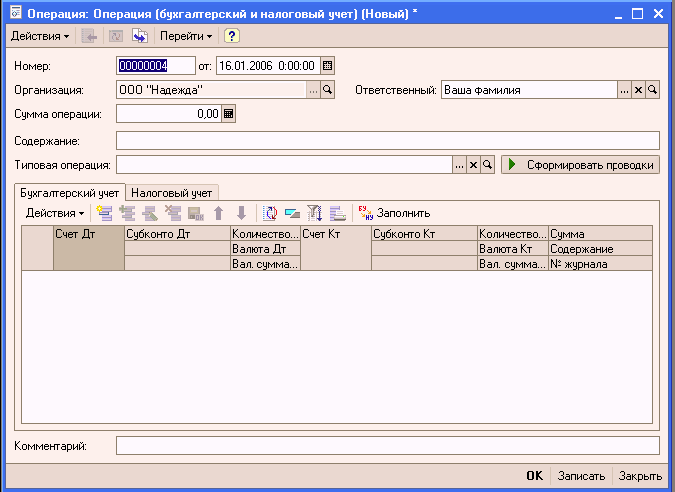Click the help question mark icon
The image size is (675, 492).
[232, 36]
